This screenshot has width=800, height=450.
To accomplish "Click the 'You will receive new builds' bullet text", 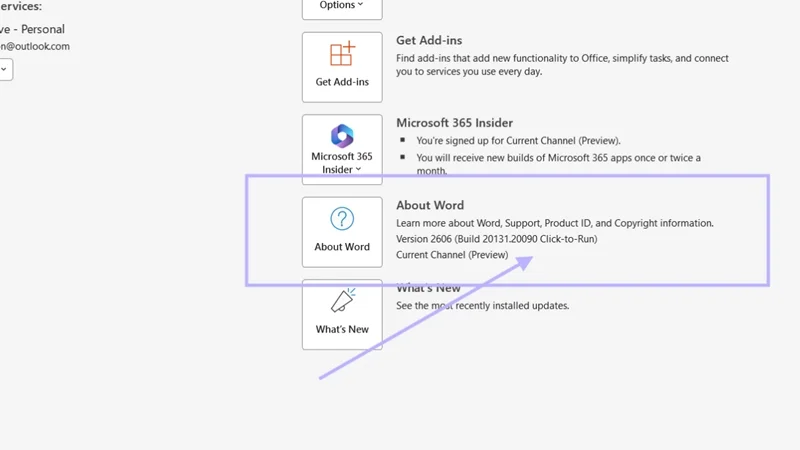I will coord(559,164).
